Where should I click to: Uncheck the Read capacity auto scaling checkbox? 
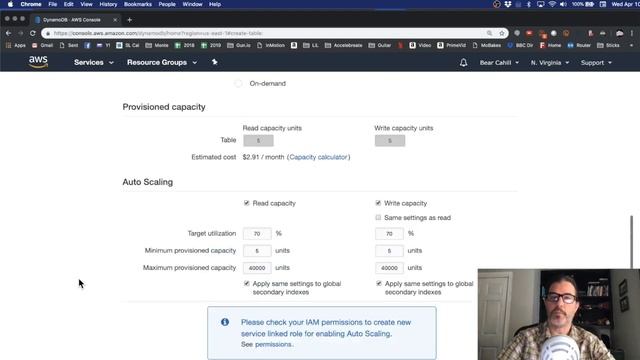[247, 203]
